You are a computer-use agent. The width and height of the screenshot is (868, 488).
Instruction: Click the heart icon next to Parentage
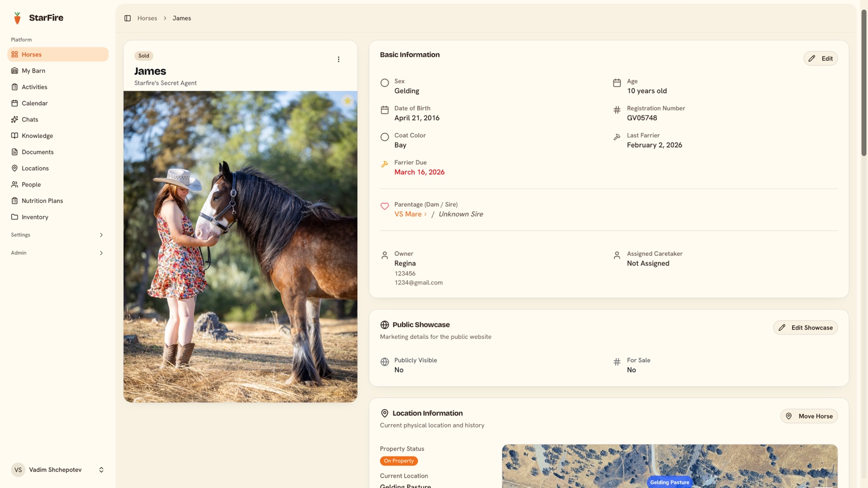[385, 206]
